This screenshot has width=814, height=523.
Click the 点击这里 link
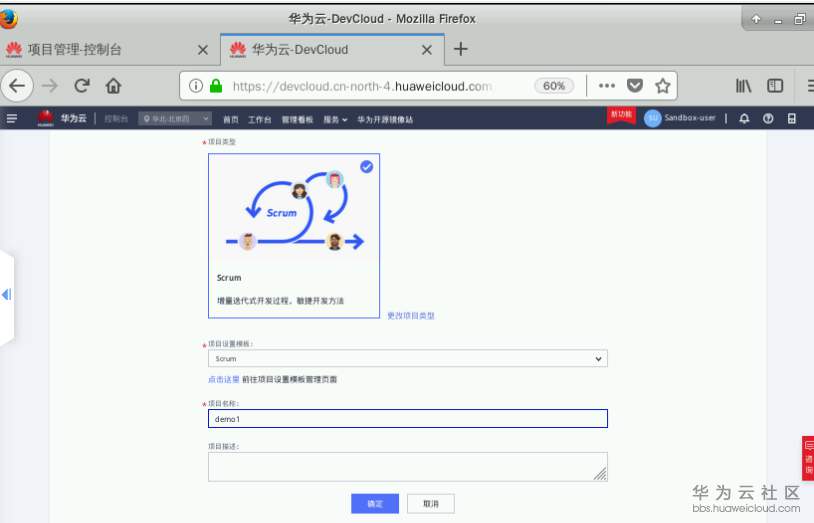point(224,379)
